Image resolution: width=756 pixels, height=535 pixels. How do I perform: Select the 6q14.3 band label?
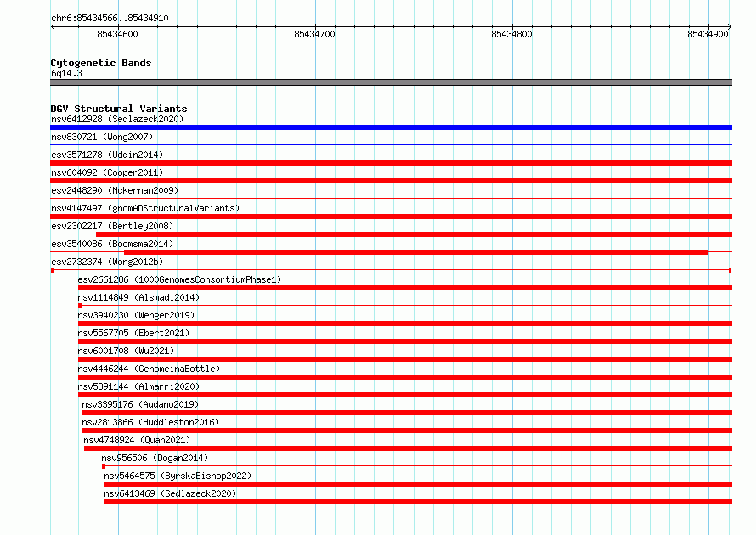pyautogui.click(x=66, y=73)
